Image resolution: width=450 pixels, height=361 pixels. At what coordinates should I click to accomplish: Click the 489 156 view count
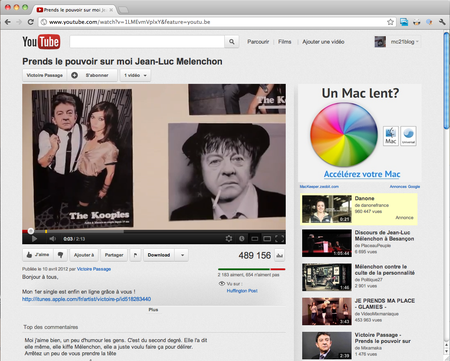pos(255,256)
